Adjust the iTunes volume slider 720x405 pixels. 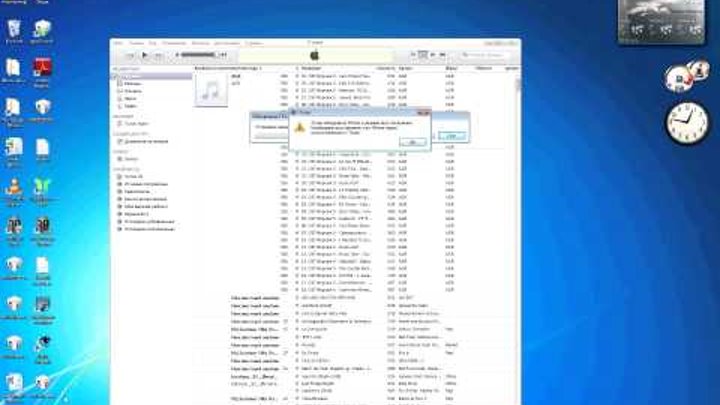(x=195, y=55)
